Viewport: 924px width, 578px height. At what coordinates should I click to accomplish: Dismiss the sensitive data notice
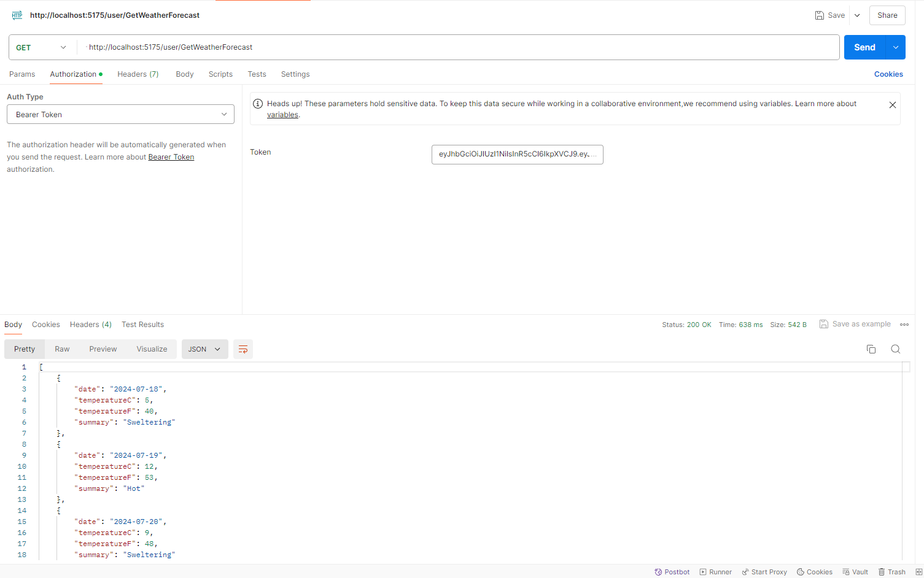coord(893,105)
